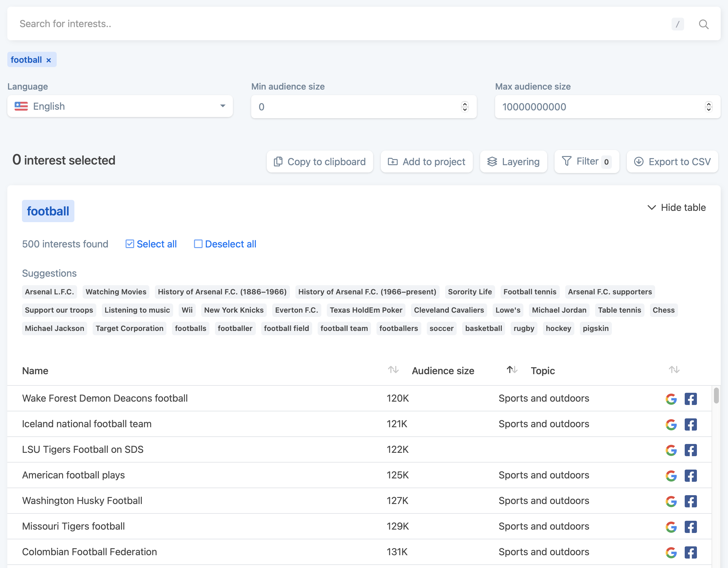Adjust Max audience size input field
This screenshot has height=568, width=728.
pyautogui.click(x=709, y=106)
